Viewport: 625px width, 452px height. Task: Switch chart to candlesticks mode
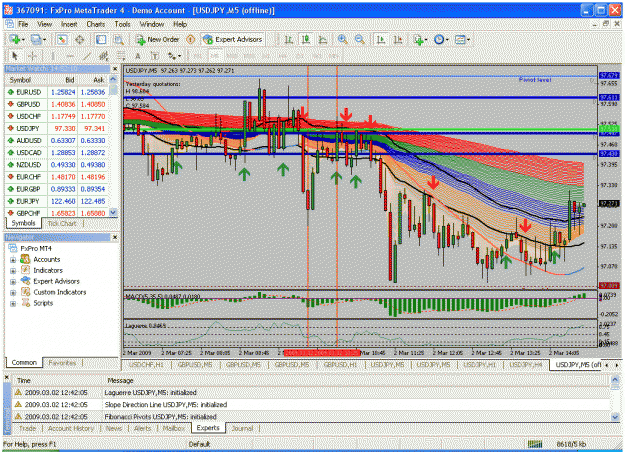pyautogui.click(x=306, y=39)
